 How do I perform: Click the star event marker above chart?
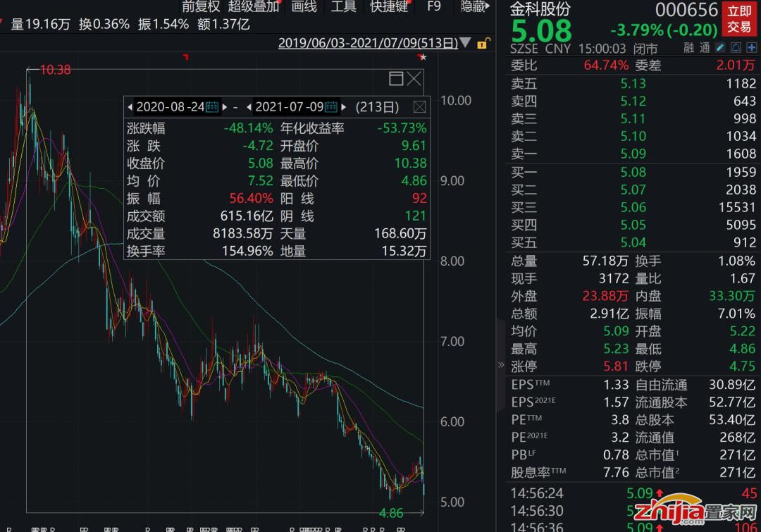(422, 57)
